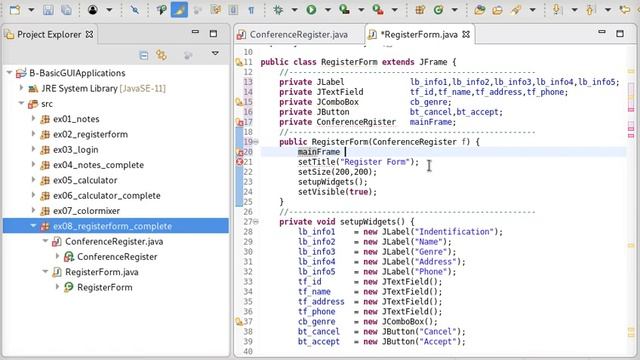The width and height of the screenshot is (640, 360).
Task: Toggle Skip All Breakpoints
Action: [135, 10]
